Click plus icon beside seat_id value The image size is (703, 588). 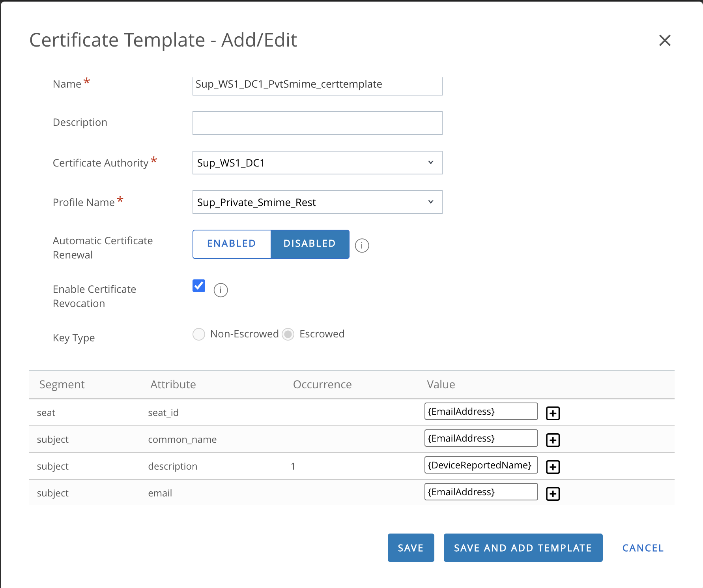click(553, 413)
